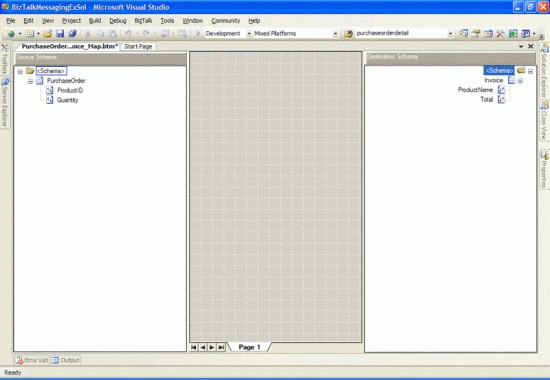The width and height of the screenshot is (550, 380).
Task: Click the Find in Files icon
Action: tap(348, 33)
